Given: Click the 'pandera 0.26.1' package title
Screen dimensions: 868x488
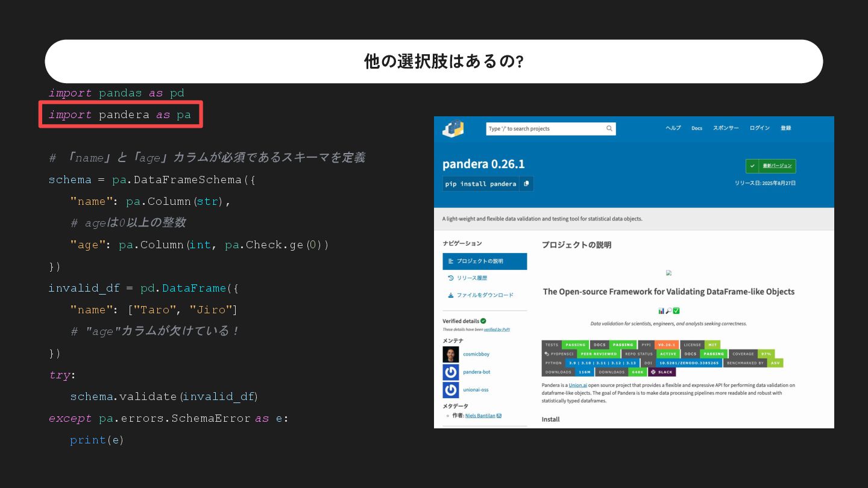Looking at the screenshot, I should click(x=483, y=164).
